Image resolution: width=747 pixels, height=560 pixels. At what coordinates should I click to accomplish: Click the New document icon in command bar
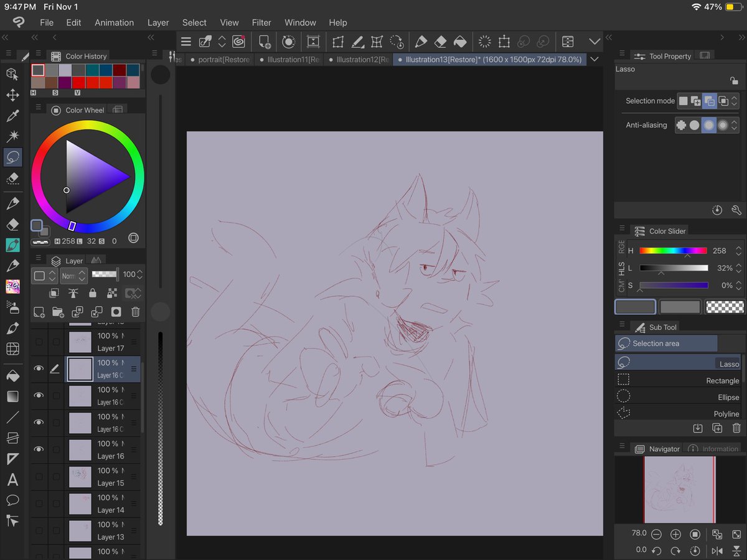[x=265, y=42]
